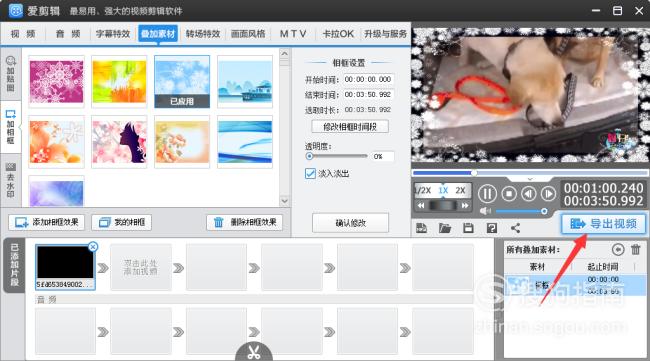Viewport: 650px width, 361px height.
Task: Select the 加相框 sidebar panel
Action: (10, 127)
